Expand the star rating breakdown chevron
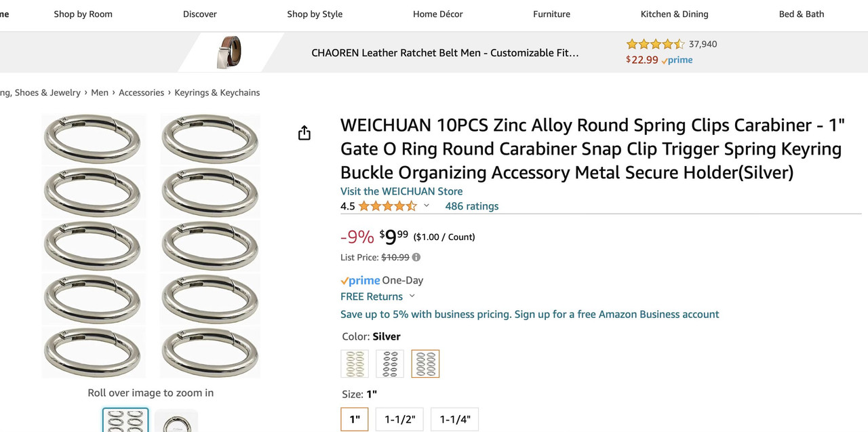Screen dimensions: 868x432 pos(427,205)
